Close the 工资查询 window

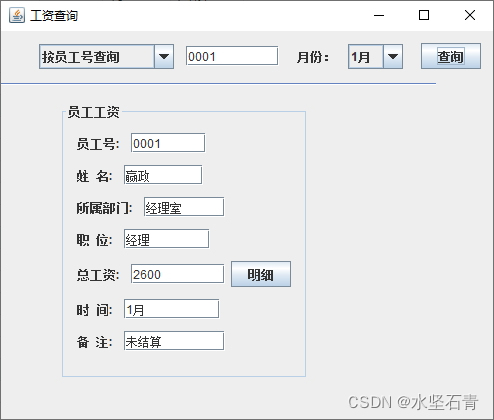click(x=470, y=15)
